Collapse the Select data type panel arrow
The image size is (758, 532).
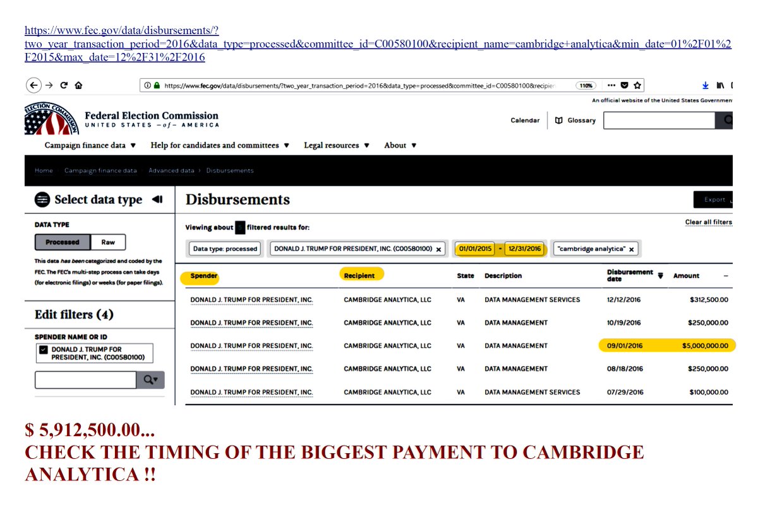point(157,199)
